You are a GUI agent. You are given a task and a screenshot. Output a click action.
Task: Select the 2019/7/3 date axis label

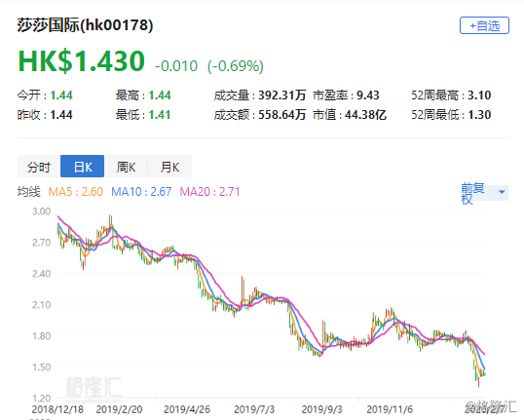254,409
